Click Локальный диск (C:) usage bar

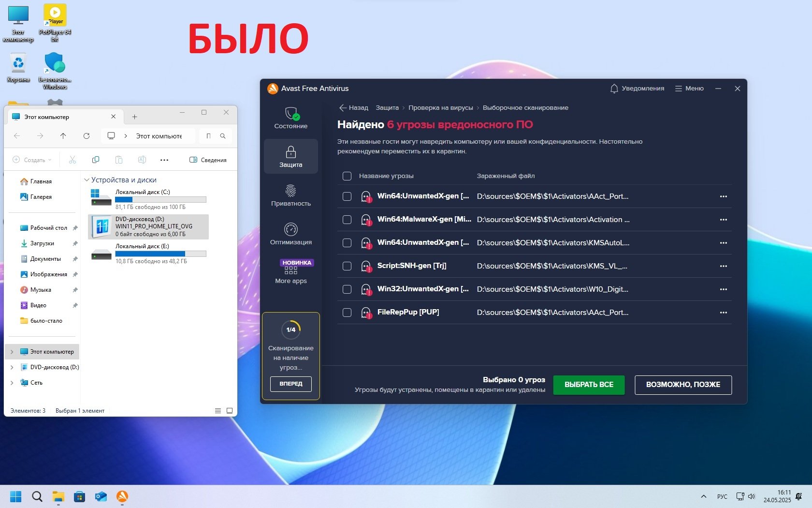pos(160,199)
